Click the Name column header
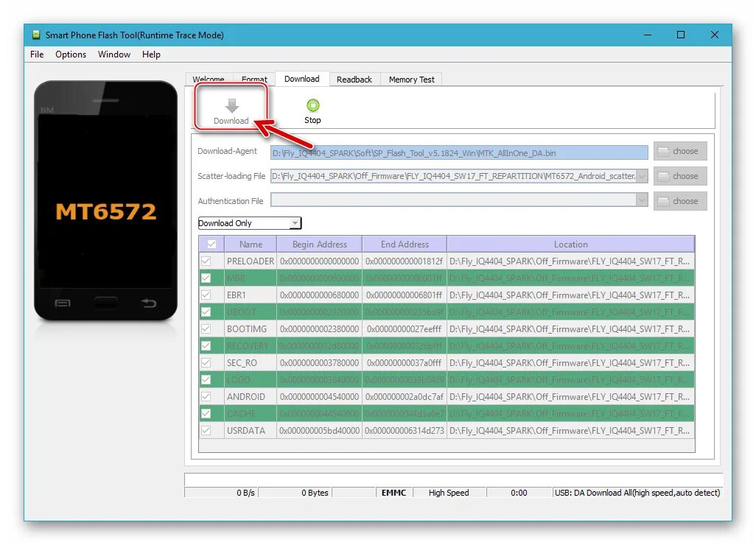 coord(251,244)
